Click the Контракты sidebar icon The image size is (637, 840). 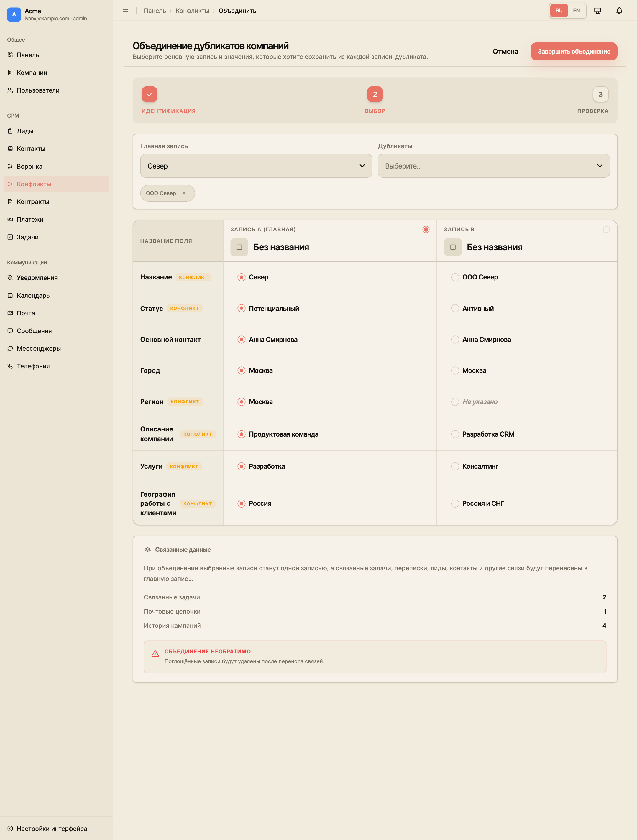(10, 202)
